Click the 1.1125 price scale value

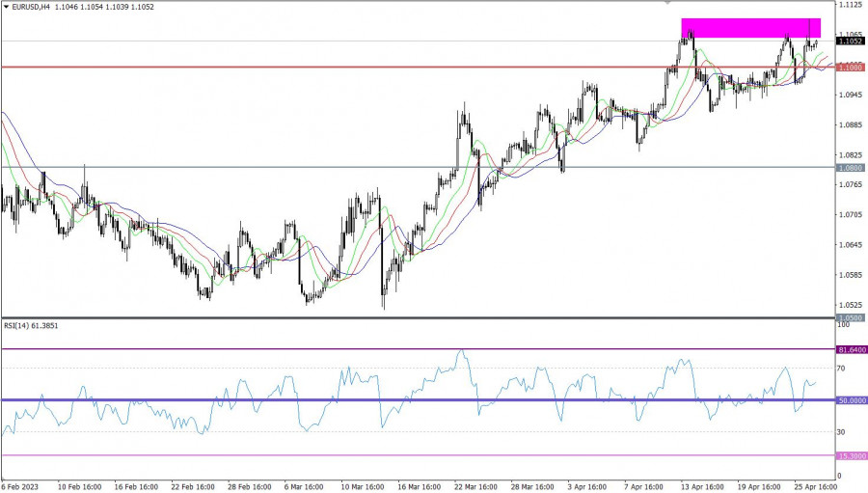(851, 5)
